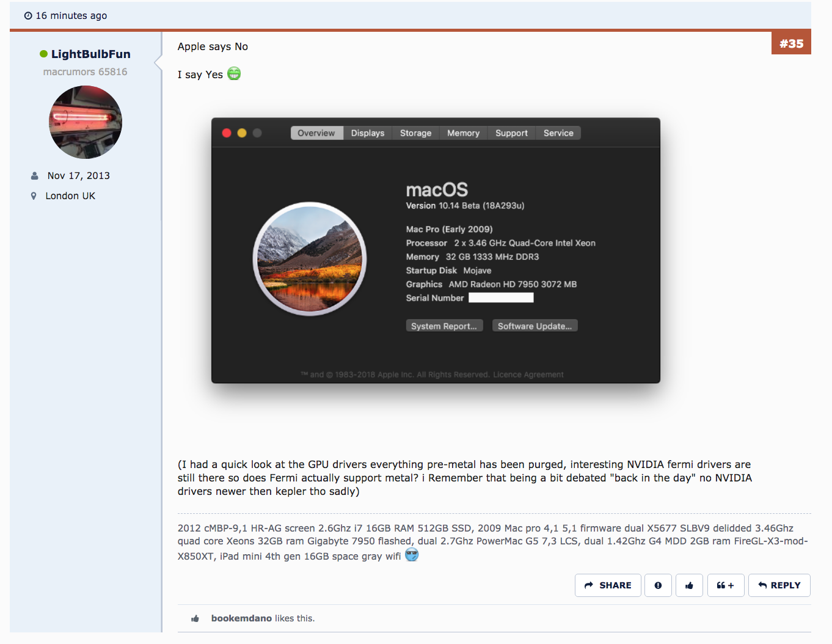832x644 pixels.
Task: Click the person icon beside Nov 17, 2013
Action: [34, 176]
